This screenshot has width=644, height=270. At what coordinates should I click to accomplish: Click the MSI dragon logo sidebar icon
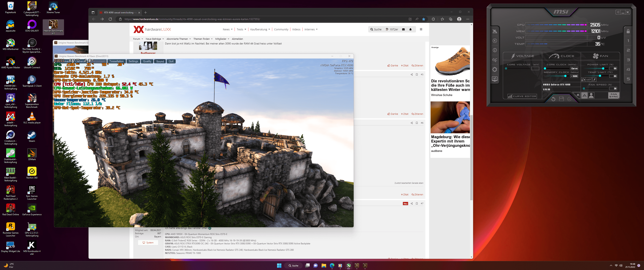pos(494,31)
